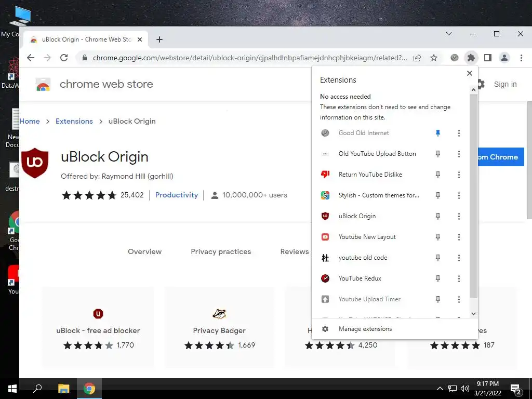Screen dimensions: 532x399
Task: Open more actions menu for uBlock Origin
Action: [459, 216]
